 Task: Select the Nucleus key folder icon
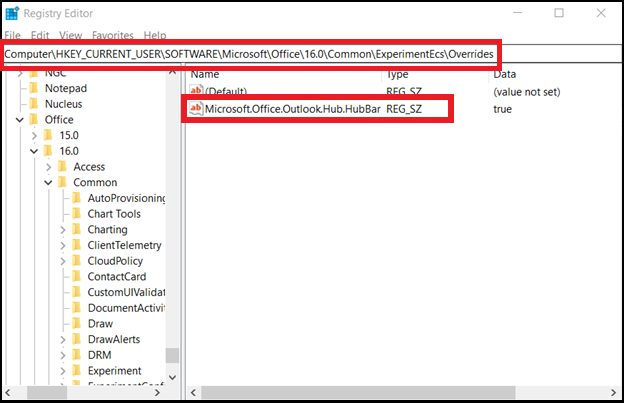point(34,104)
